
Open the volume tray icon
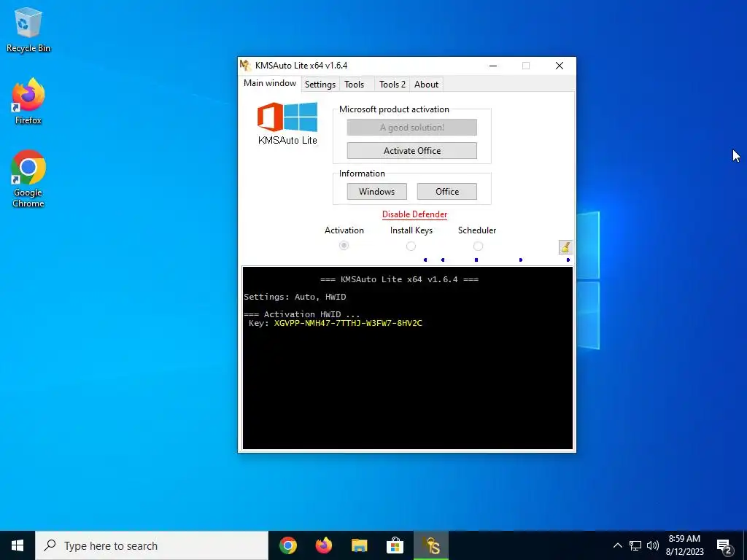click(653, 545)
